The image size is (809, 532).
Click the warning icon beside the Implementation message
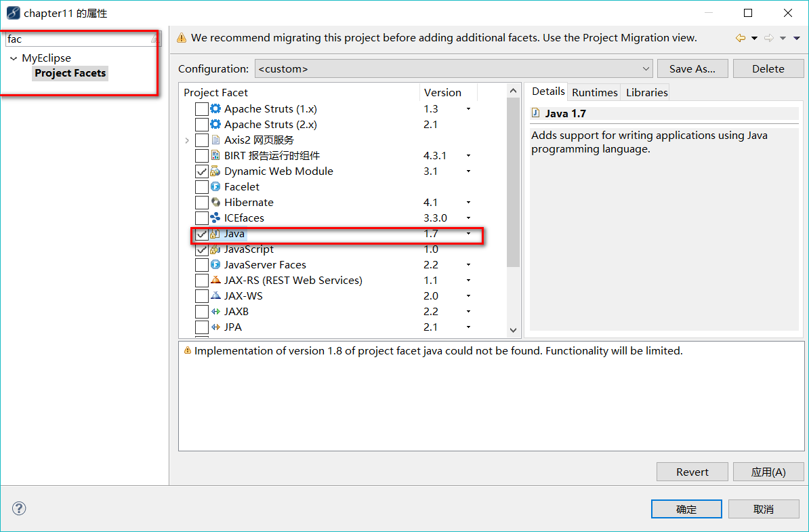187,351
